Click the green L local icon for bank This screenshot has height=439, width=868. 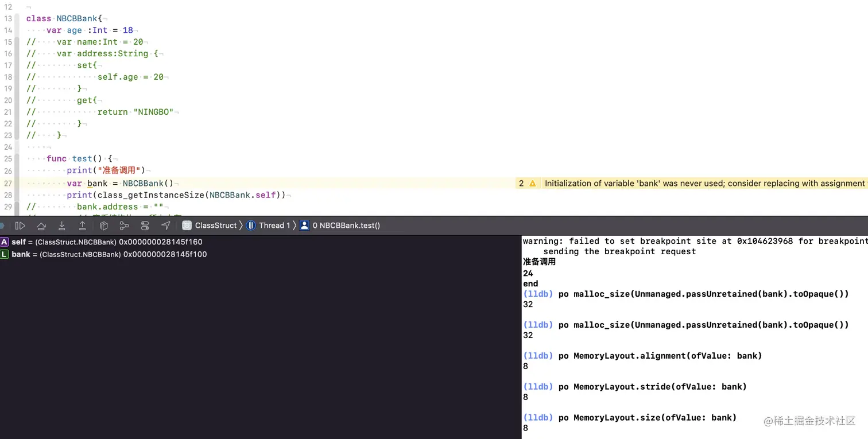coord(5,254)
